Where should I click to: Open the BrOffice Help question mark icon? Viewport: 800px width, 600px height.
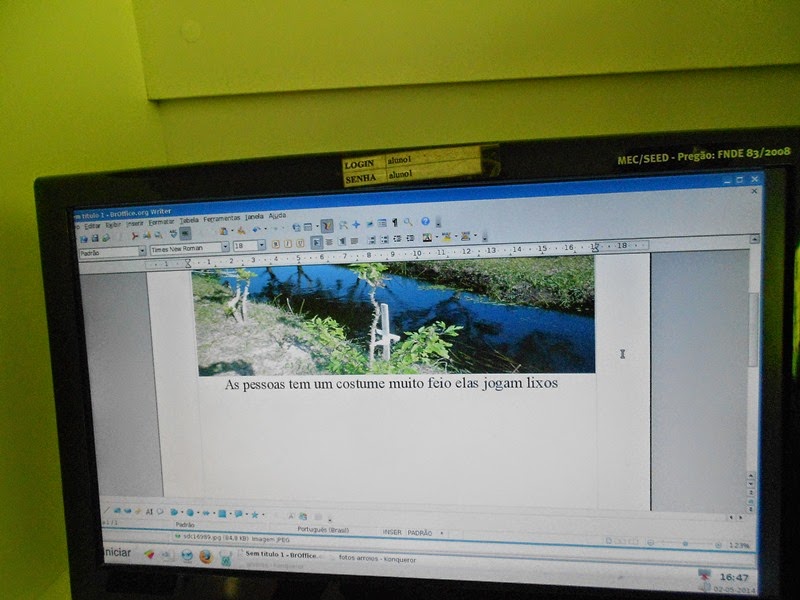[x=426, y=221]
